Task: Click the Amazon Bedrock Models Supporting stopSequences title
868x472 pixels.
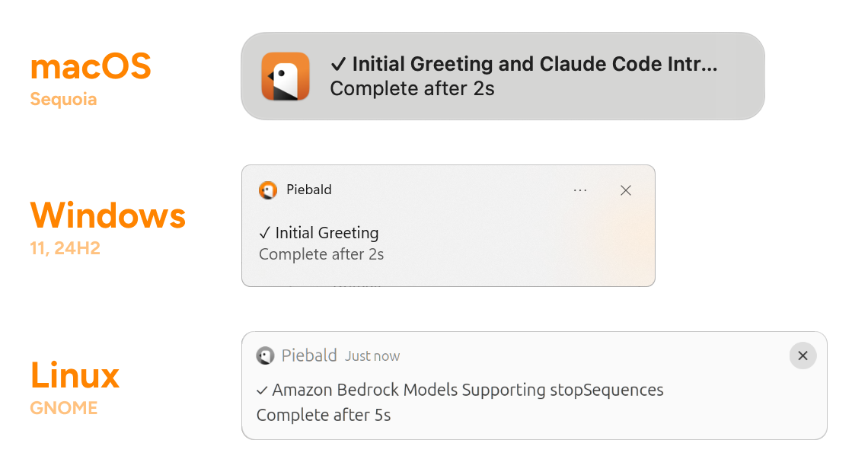Action: pyautogui.click(x=468, y=390)
